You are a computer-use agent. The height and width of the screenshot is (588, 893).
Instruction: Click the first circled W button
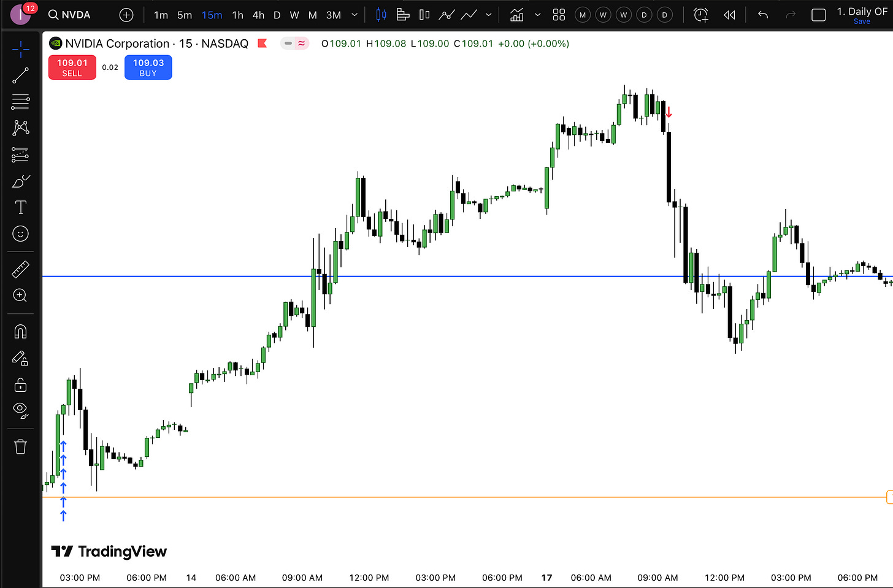coord(604,15)
